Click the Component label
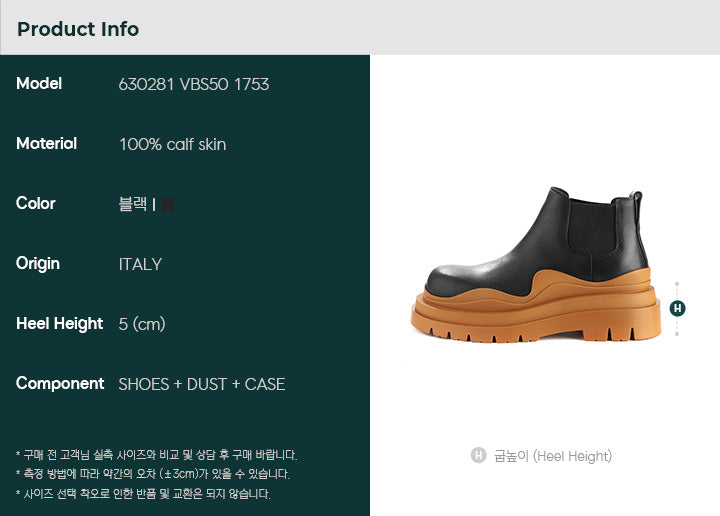 (60, 384)
